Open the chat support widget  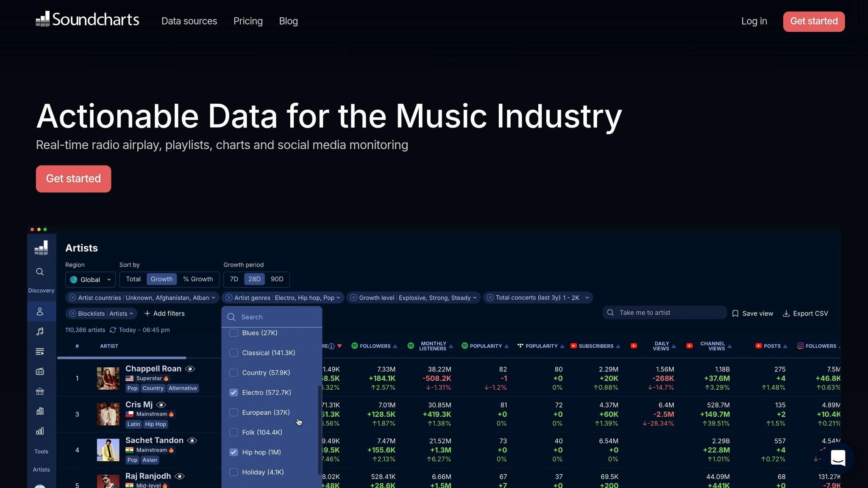tap(838, 458)
